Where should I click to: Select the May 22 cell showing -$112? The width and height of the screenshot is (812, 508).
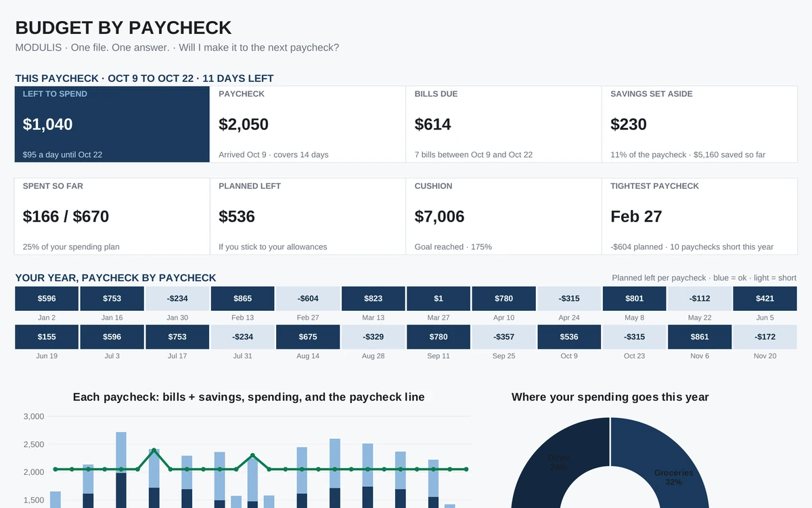coord(700,299)
